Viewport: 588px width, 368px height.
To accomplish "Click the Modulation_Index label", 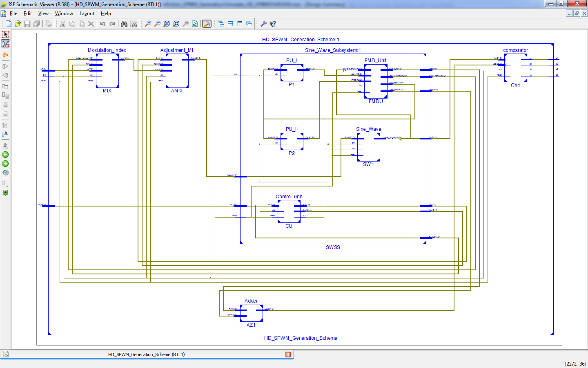I will pos(107,50).
